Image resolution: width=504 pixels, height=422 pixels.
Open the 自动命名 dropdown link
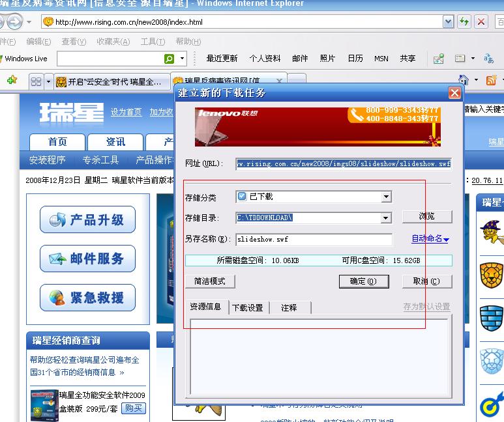pyautogui.click(x=430, y=238)
